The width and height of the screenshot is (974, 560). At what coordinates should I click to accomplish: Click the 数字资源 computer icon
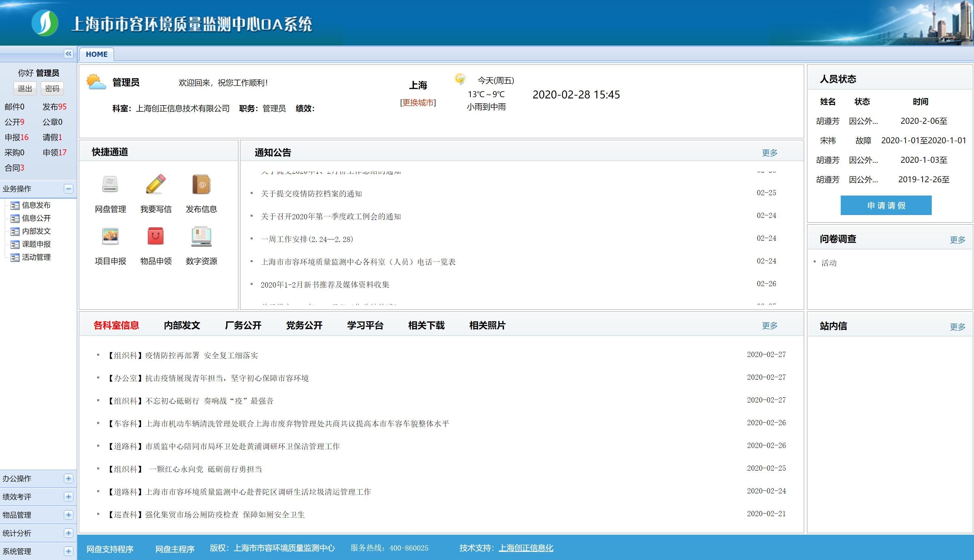pyautogui.click(x=201, y=236)
